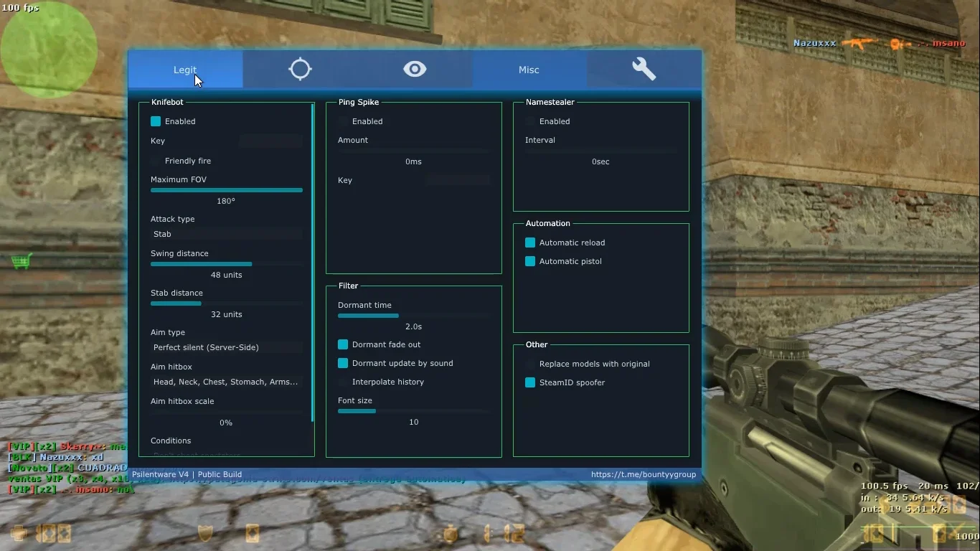Set the Ping Spike Key bind field

click(458, 180)
